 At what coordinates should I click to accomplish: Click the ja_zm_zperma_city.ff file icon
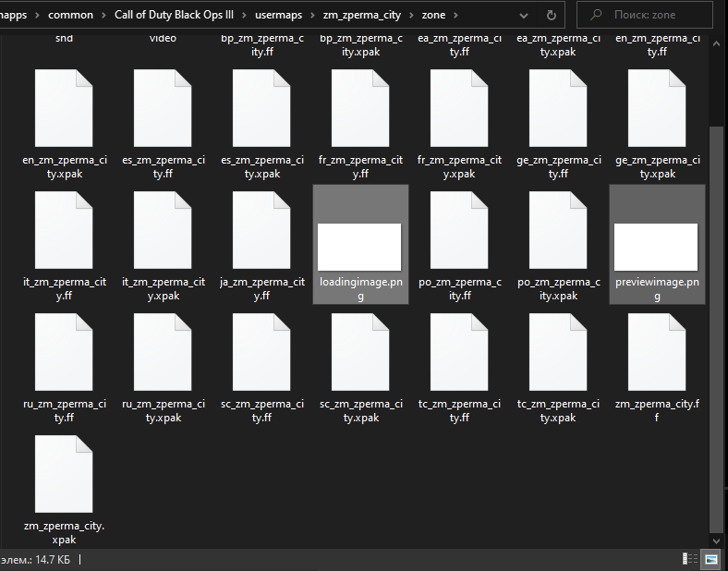261,230
